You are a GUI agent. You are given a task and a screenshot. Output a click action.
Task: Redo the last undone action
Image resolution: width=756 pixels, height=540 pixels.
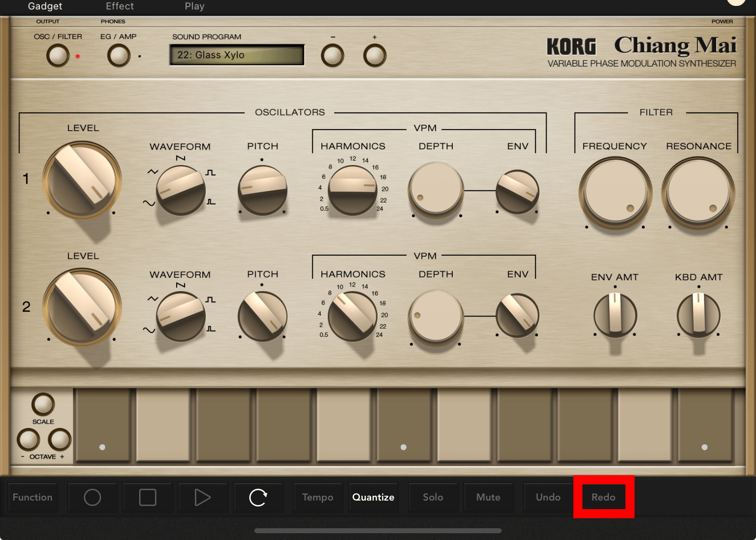tap(603, 497)
